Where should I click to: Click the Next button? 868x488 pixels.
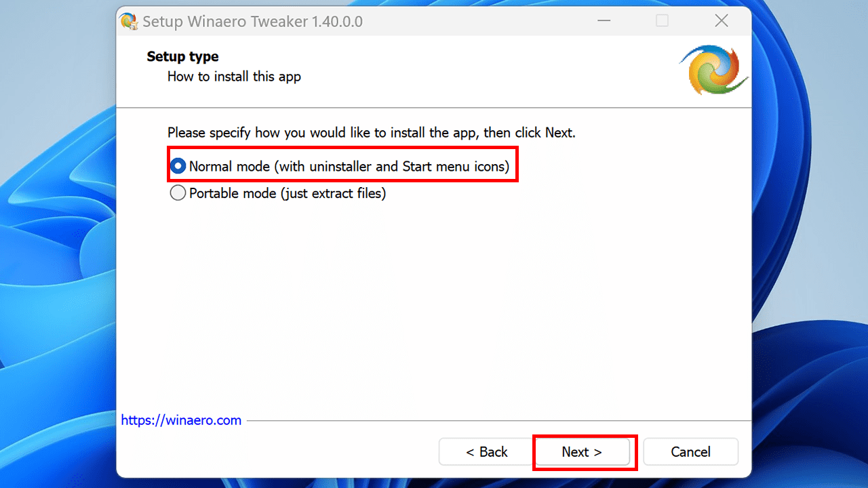582,452
